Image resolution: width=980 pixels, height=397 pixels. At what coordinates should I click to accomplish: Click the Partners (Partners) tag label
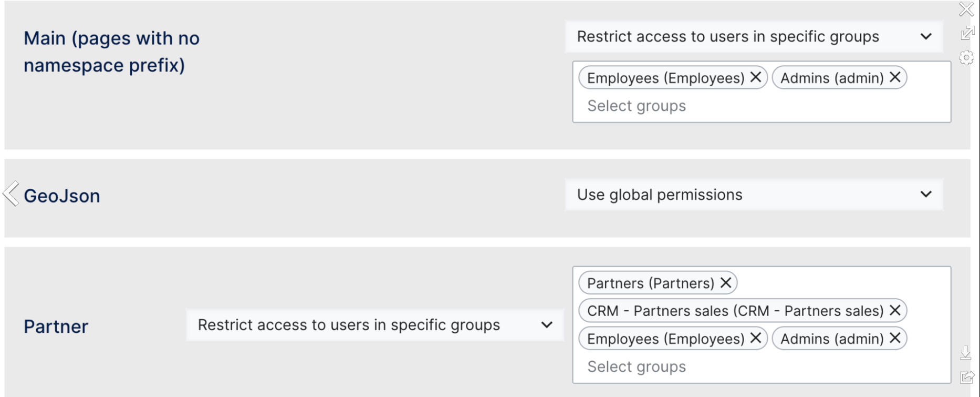650,283
